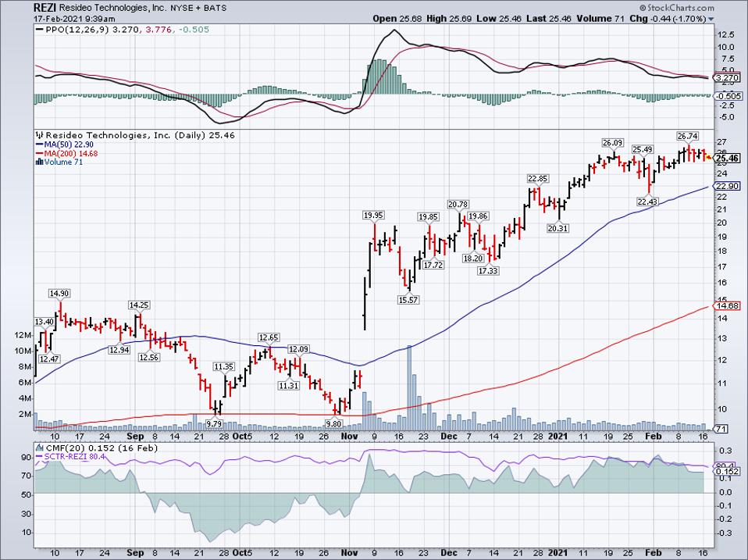The image size is (748, 560).
Task: Click the REZI ticker symbol in header
Action: coord(46,8)
